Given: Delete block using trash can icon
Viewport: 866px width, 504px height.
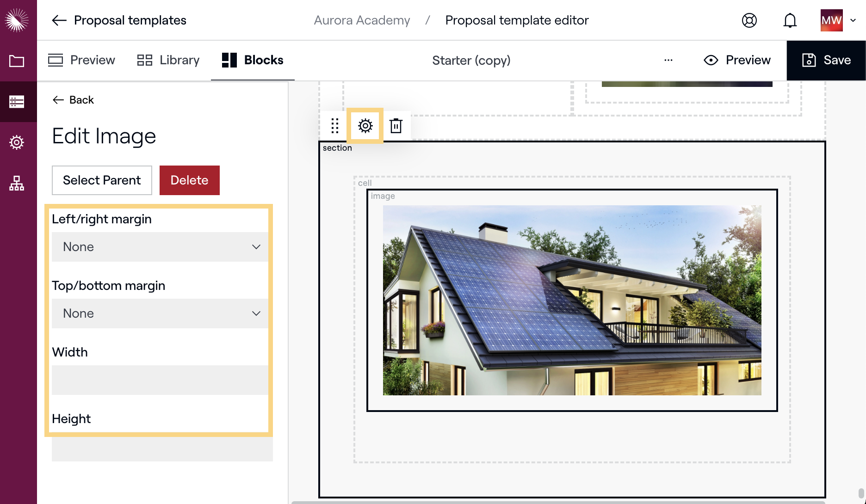Looking at the screenshot, I should tap(396, 126).
